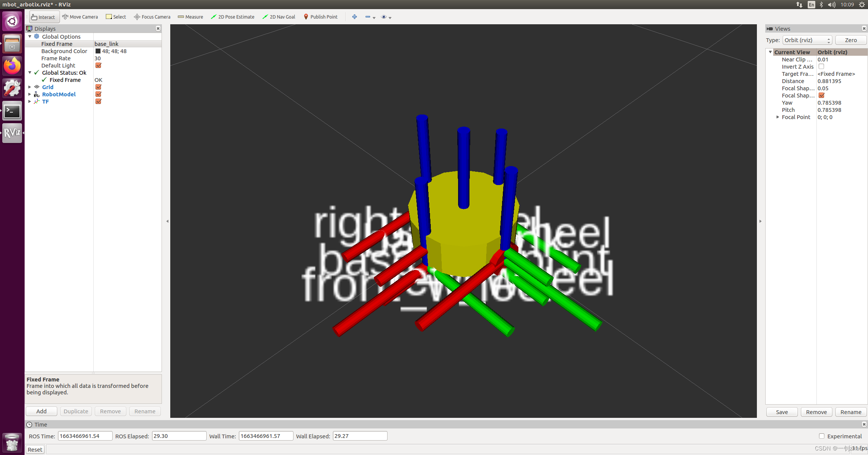Open the view Type dropdown
The width and height of the screenshot is (868, 455).
(807, 40)
